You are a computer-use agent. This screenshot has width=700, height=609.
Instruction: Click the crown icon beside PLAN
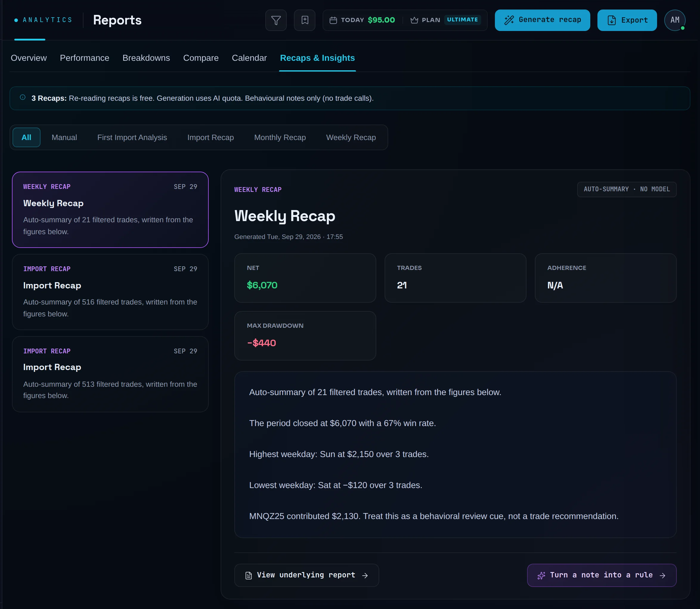pos(414,20)
